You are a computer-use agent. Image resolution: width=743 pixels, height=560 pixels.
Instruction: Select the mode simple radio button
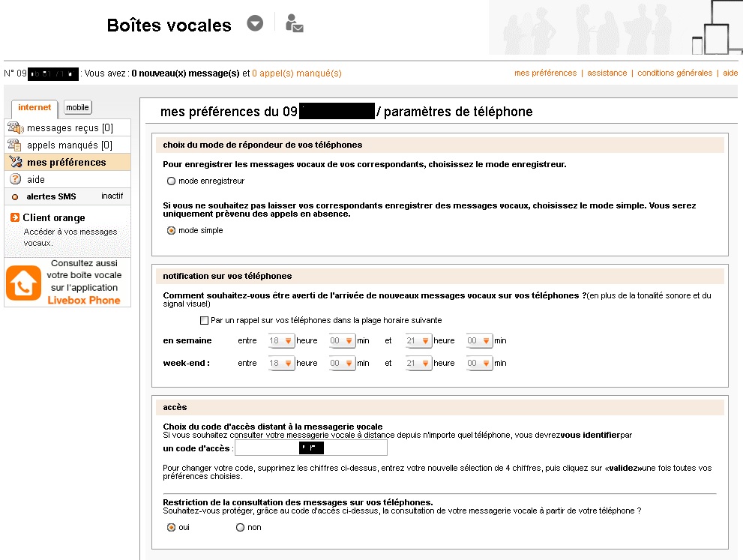point(171,231)
